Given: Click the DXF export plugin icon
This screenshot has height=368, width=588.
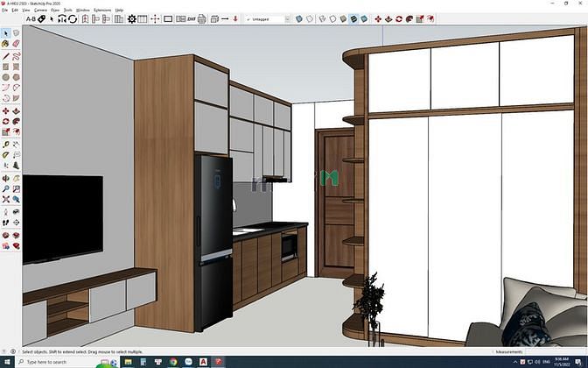Looking at the screenshot, I should [x=192, y=18].
